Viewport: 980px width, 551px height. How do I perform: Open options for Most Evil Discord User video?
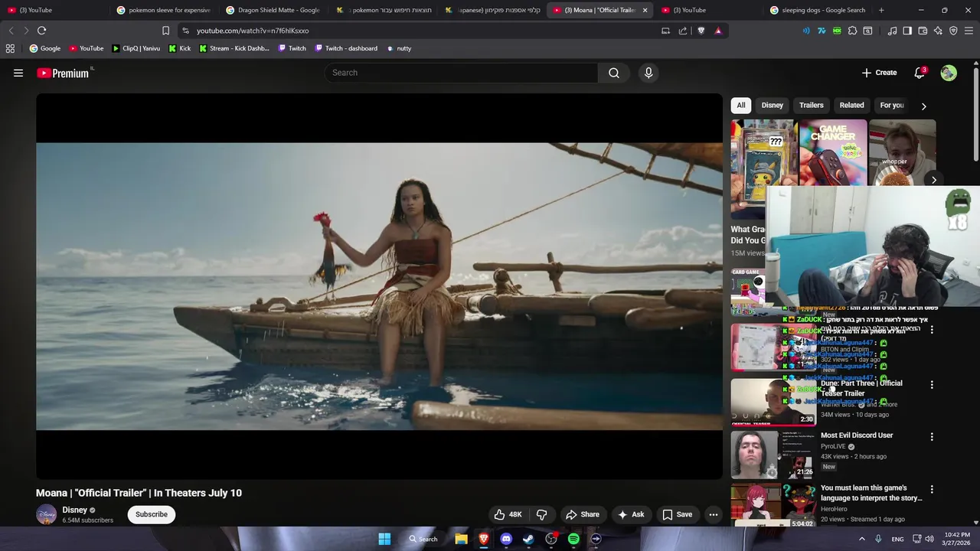click(932, 437)
